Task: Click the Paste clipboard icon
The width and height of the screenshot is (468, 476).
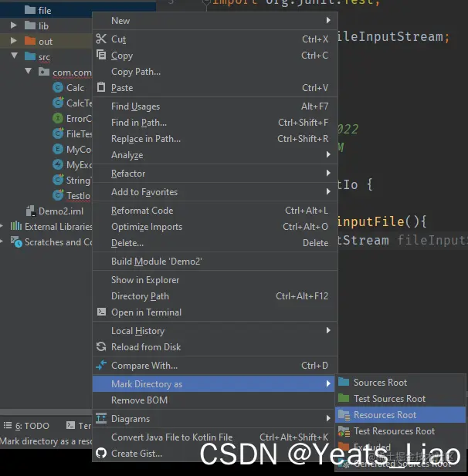Action: [101, 87]
